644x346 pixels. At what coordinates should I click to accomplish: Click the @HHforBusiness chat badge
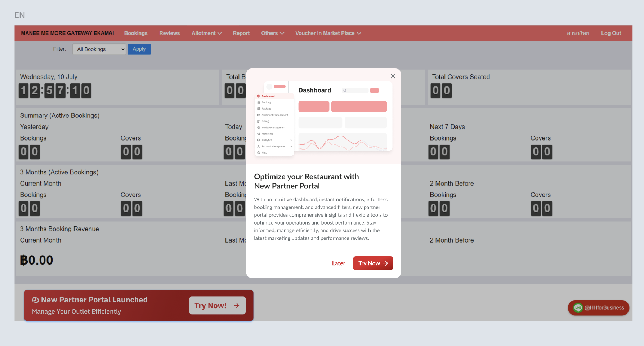click(604, 308)
